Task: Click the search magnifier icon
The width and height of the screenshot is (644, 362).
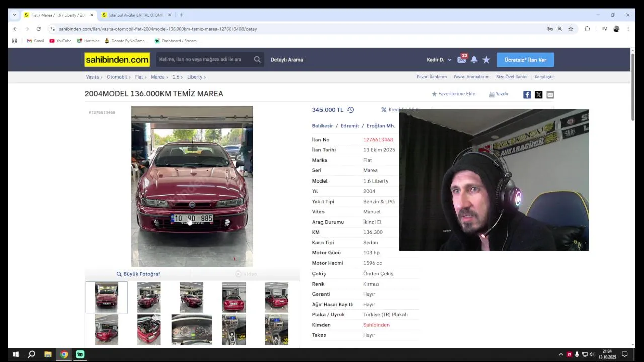Action: 257,59
